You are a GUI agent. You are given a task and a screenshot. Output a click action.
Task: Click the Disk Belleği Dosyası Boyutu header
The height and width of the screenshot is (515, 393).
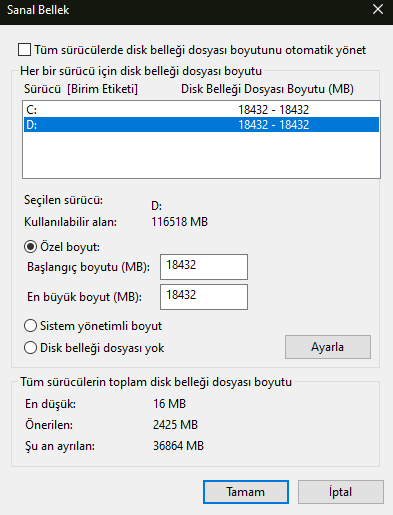267,89
